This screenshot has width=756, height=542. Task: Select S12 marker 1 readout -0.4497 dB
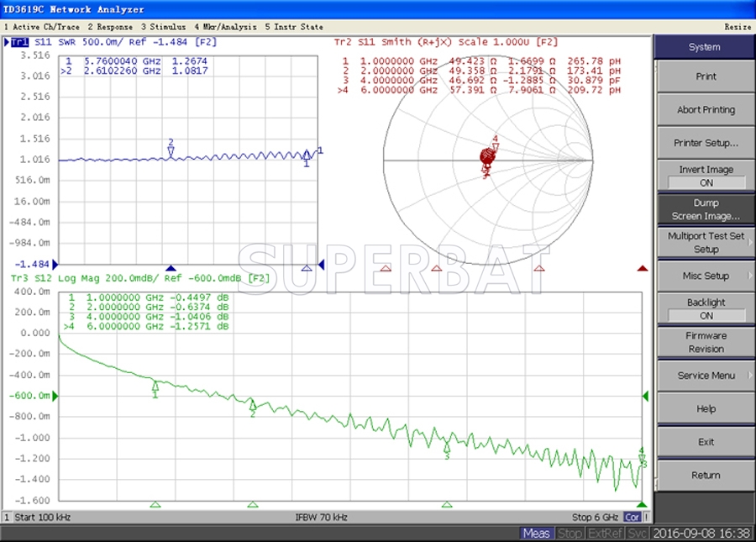pyautogui.click(x=199, y=297)
